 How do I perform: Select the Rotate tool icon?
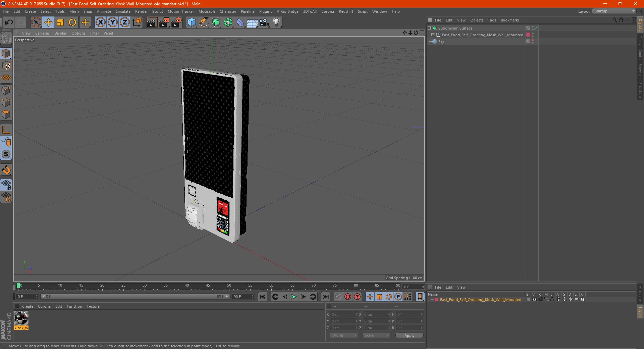72,22
